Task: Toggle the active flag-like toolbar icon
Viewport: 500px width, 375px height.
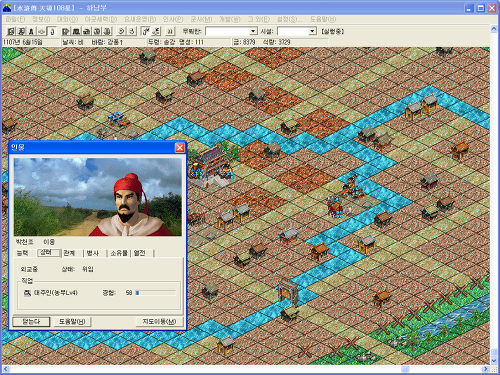Action: point(146,31)
